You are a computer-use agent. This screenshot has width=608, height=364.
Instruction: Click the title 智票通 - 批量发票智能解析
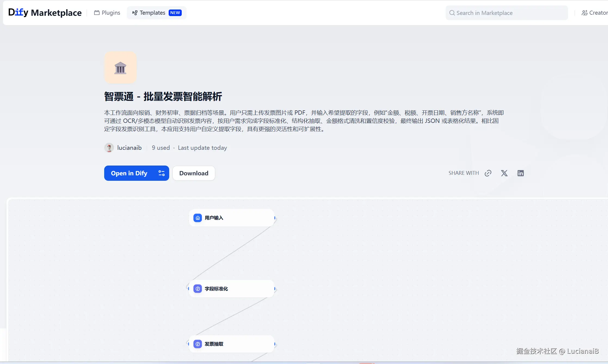point(163,97)
